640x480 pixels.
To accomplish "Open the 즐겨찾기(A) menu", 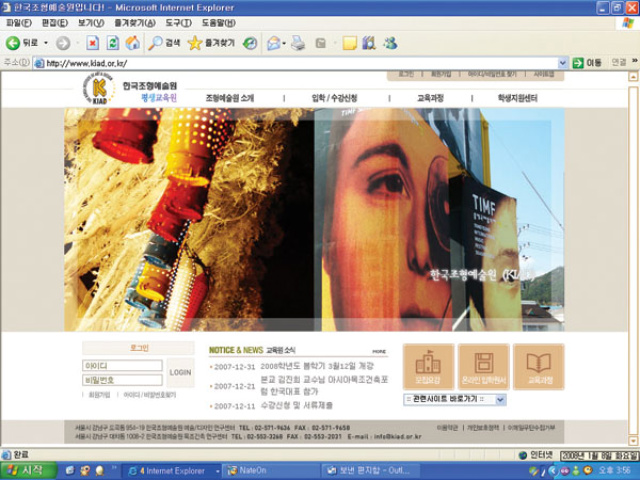I will (135, 23).
